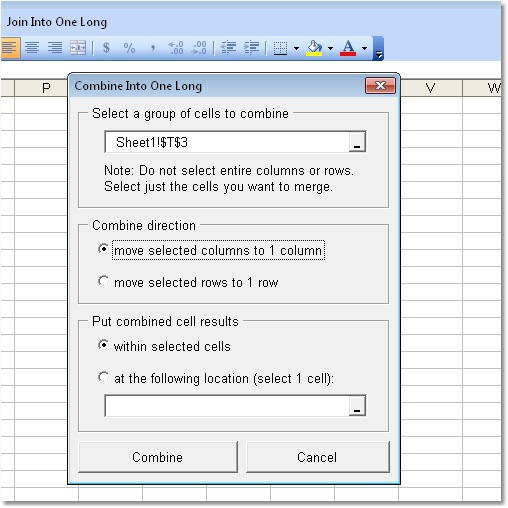
Task: Select column V header
Action: pyautogui.click(x=431, y=88)
